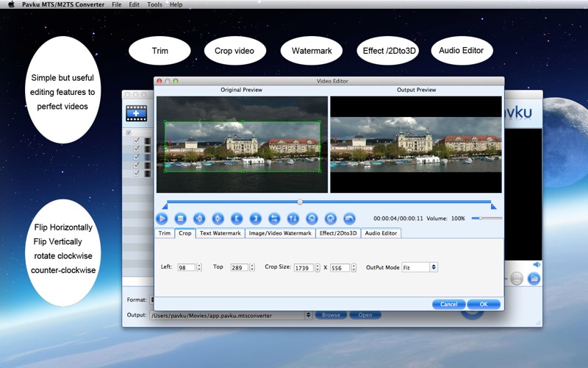Click Browse in the main window
The image size is (588, 368).
pos(331,315)
